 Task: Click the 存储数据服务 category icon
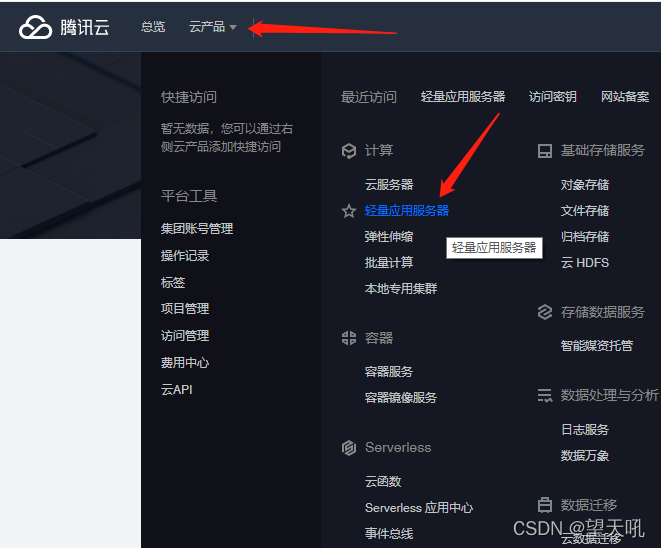pyautogui.click(x=545, y=312)
